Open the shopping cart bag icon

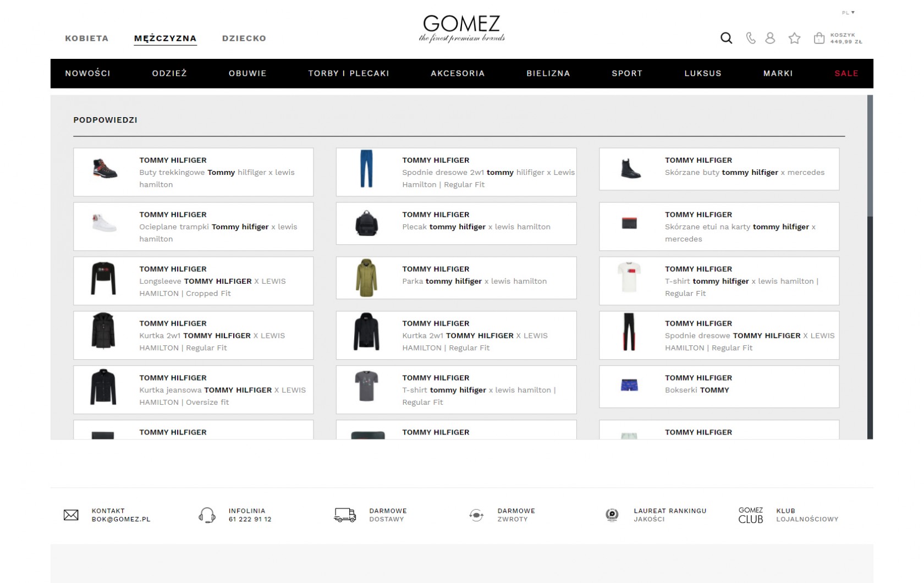coord(819,38)
